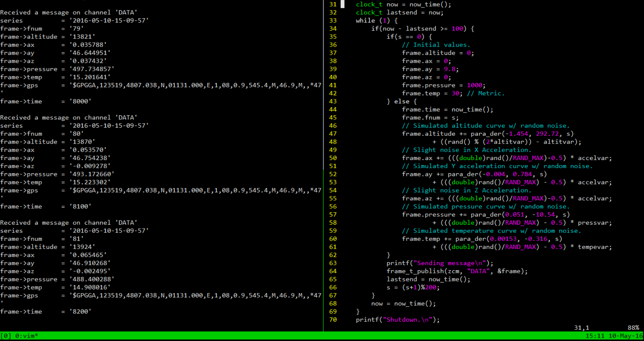Click the 'frame.az +=' line 55

coord(507,198)
